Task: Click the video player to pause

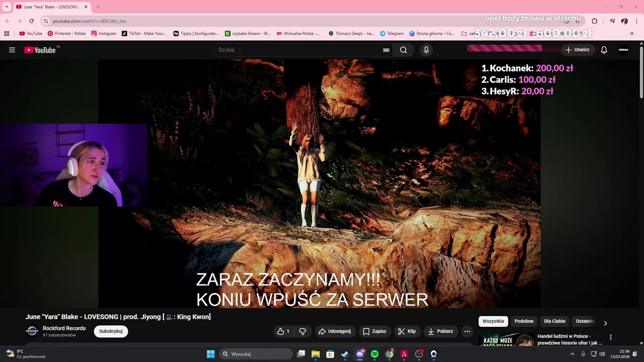Action: click(x=319, y=184)
